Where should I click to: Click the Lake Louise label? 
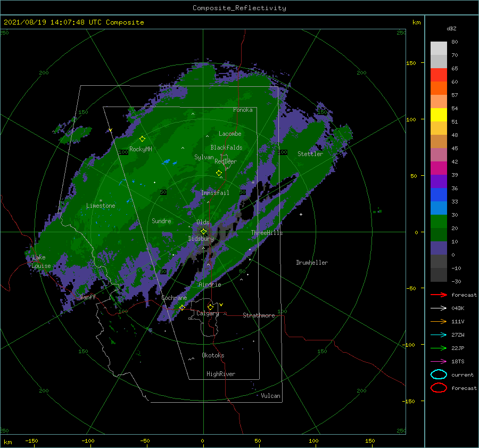point(41,262)
